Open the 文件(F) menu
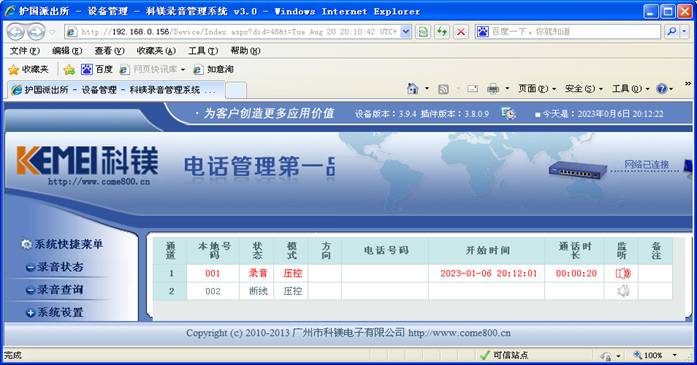This screenshot has height=365, width=697. pyautogui.click(x=24, y=51)
